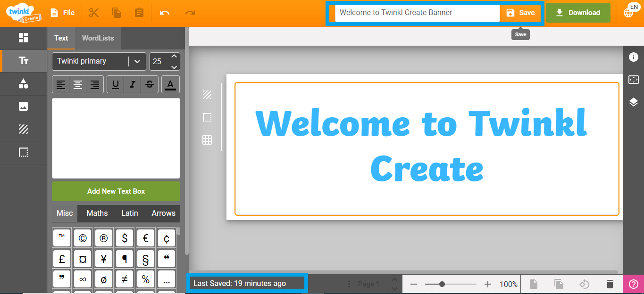Toggle the canvas grid icon
Screen dimensions: 644x294
click(207, 140)
